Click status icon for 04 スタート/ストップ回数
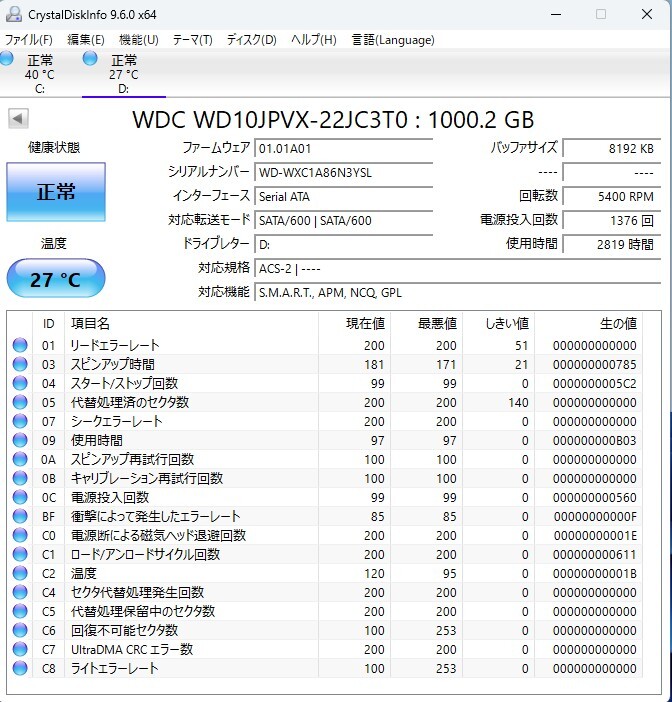Image resolution: width=672 pixels, height=702 pixels. 20,383
